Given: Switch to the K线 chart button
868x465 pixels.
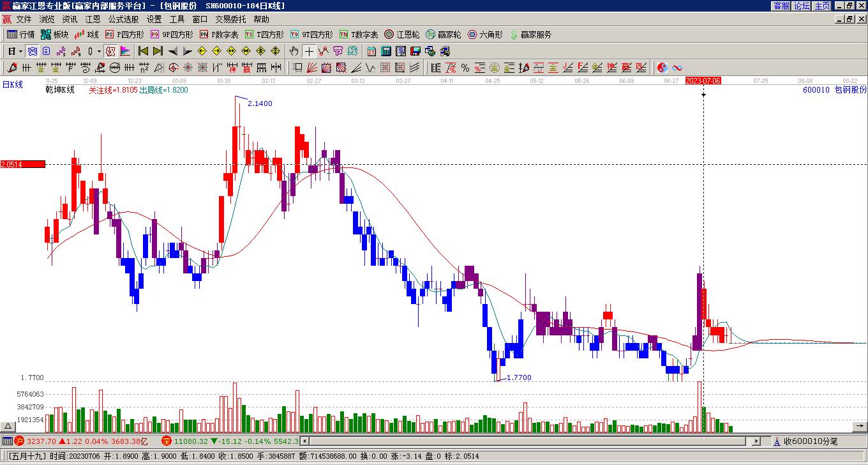Looking at the screenshot, I should [x=87, y=34].
